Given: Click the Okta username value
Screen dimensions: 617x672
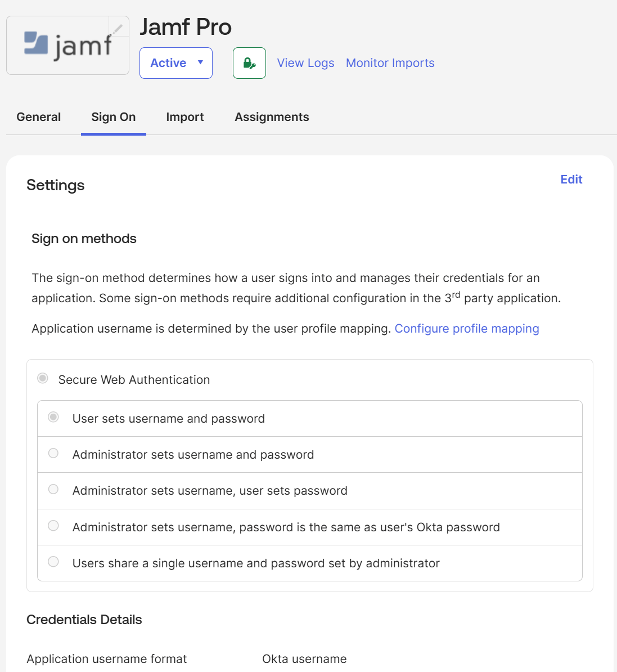Looking at the screenshot, I should 304,658.
